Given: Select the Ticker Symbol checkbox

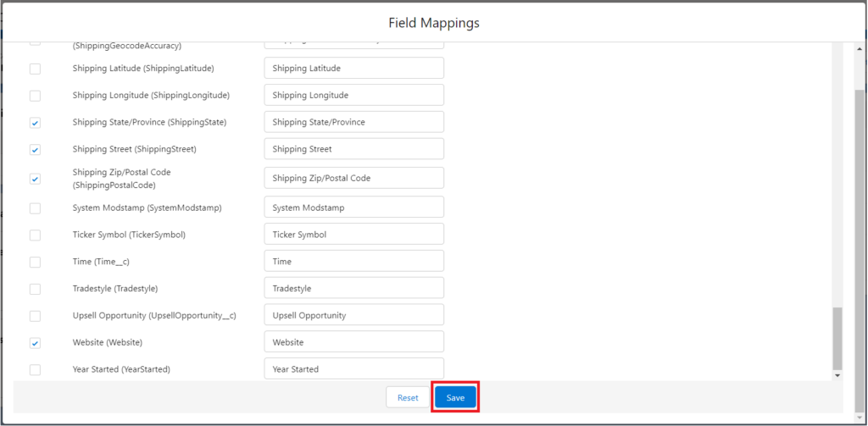Looking at the screenshot, I should coord(35,235).
